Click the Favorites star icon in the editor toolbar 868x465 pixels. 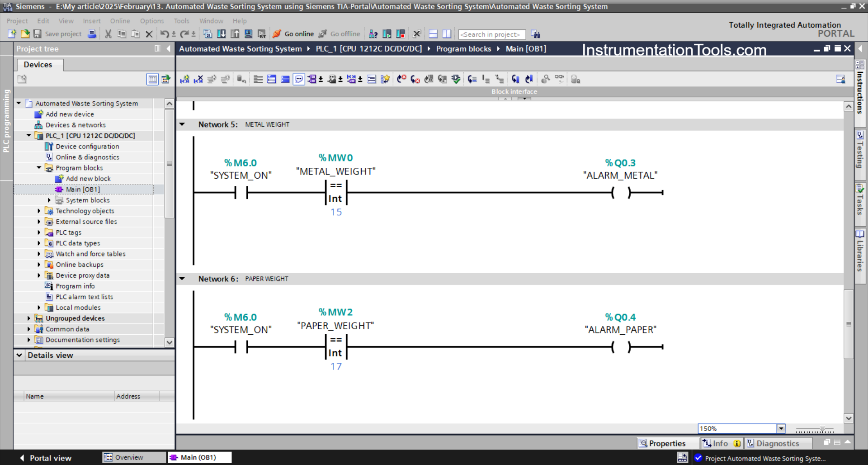(385, 79)
